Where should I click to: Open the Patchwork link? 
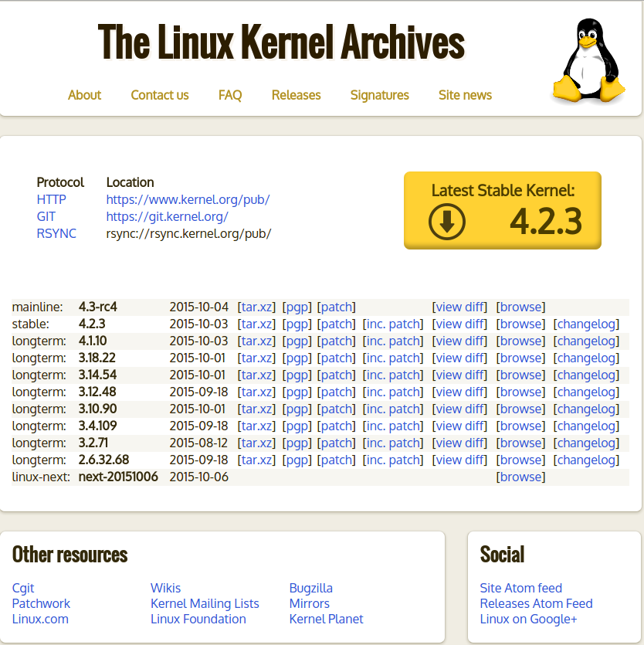[41, 603]
